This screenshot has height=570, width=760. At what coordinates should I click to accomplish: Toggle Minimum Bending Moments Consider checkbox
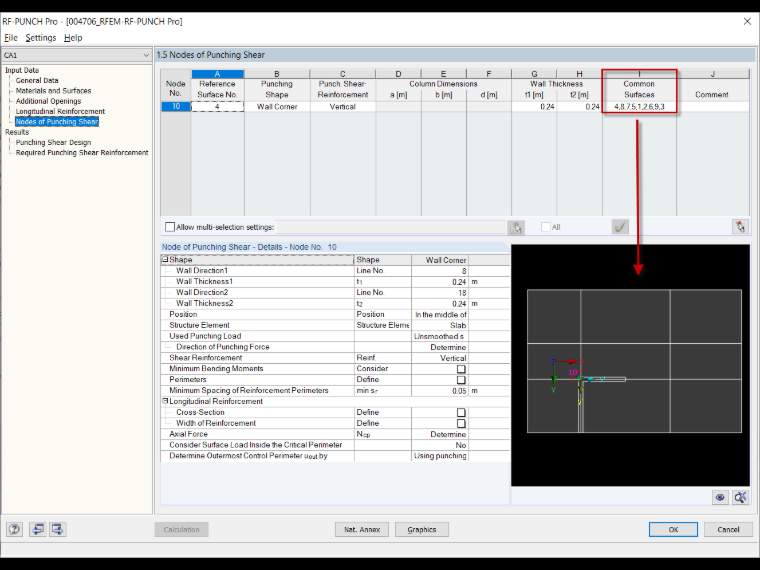461,369
